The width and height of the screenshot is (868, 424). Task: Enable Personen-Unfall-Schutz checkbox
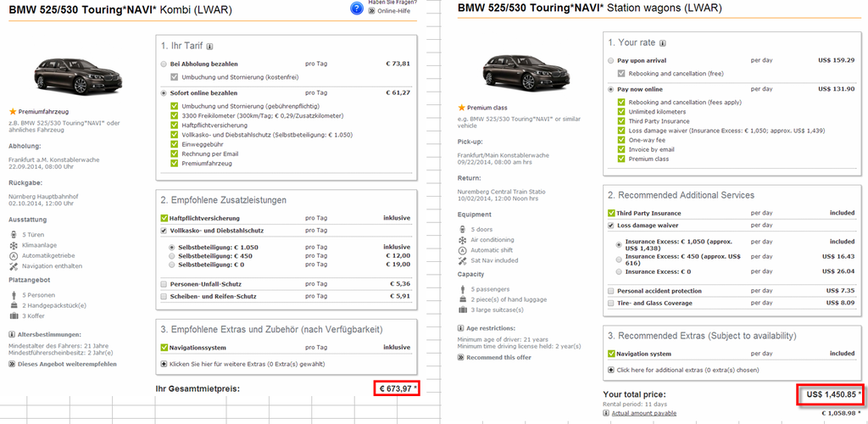coord(164,284)
